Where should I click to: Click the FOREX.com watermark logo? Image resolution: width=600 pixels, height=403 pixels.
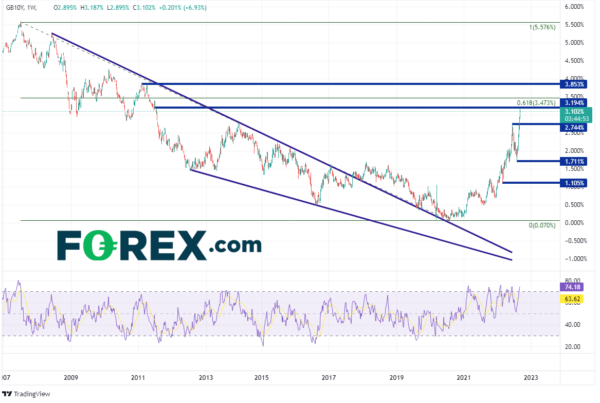(x=158, y=243)
